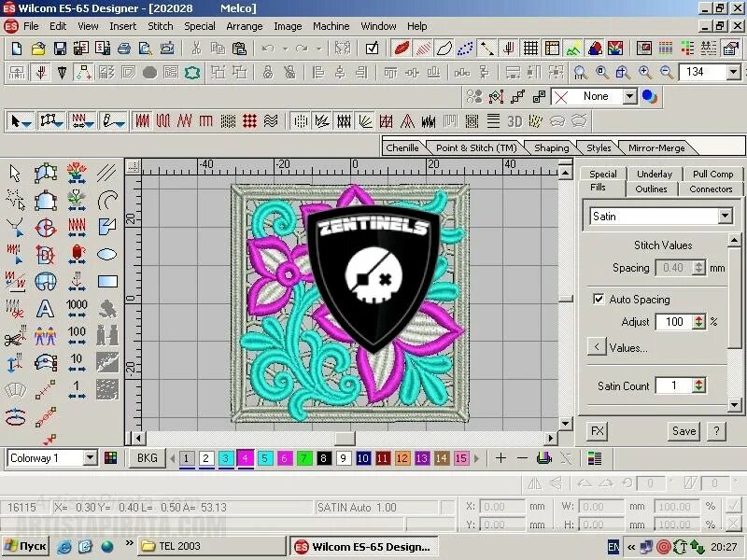Cut selection with scissors icon
747x560 pixels.
tap(196, 49)
